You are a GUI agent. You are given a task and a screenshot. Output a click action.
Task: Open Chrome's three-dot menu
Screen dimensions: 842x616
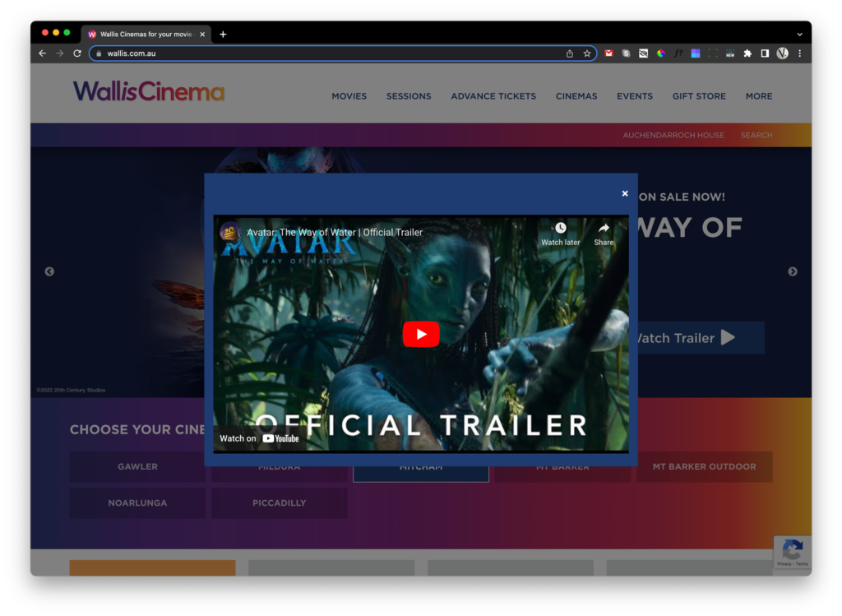tap(799, 53)
